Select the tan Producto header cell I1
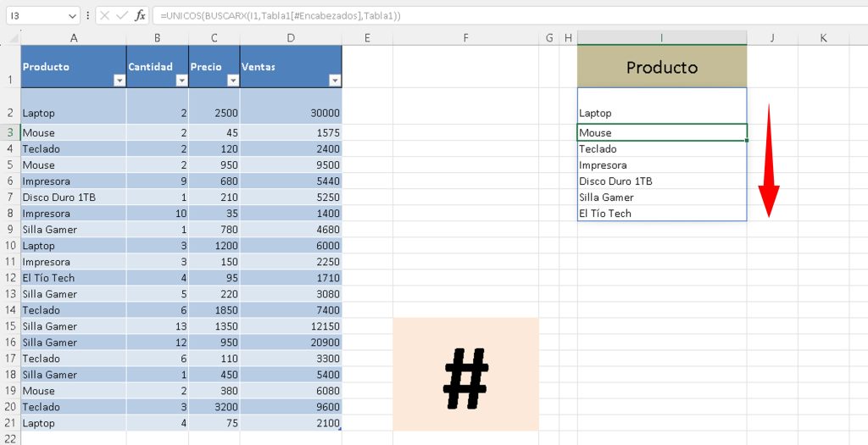 (x=661, y=67)
